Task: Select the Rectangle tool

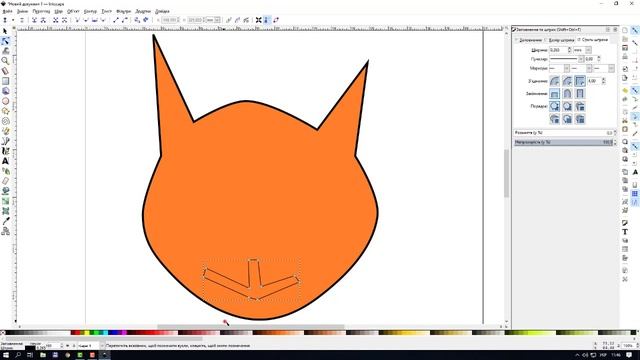Action: pyautogui.click(x=5, y=81)
